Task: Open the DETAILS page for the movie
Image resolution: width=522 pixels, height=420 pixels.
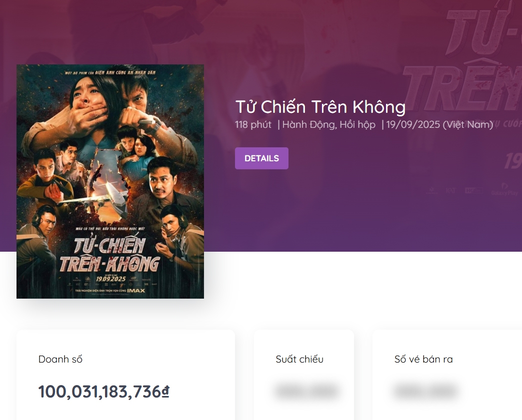Action: pos(261,158)
